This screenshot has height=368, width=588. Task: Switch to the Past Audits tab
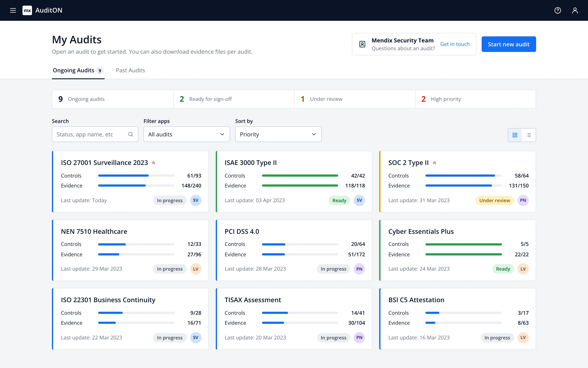(x=130, y=70)
